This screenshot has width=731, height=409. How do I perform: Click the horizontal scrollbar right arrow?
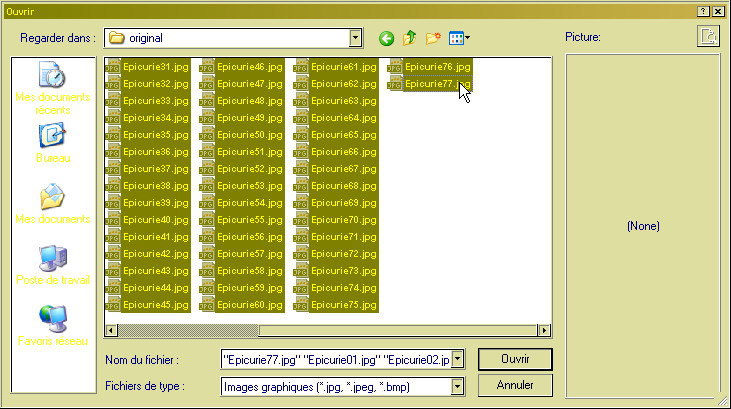pos(544,330)
